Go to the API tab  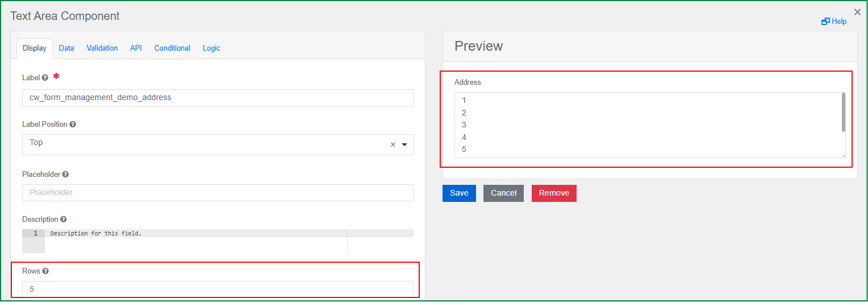[x=136, y=48]
